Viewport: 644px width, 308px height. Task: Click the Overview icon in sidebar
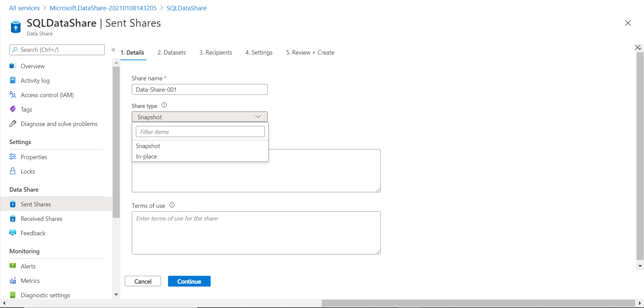point(13,66)
